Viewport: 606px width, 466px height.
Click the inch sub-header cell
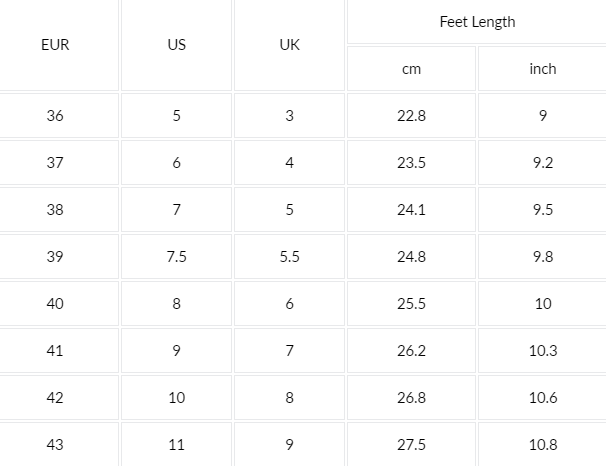(x=543, y=69)
